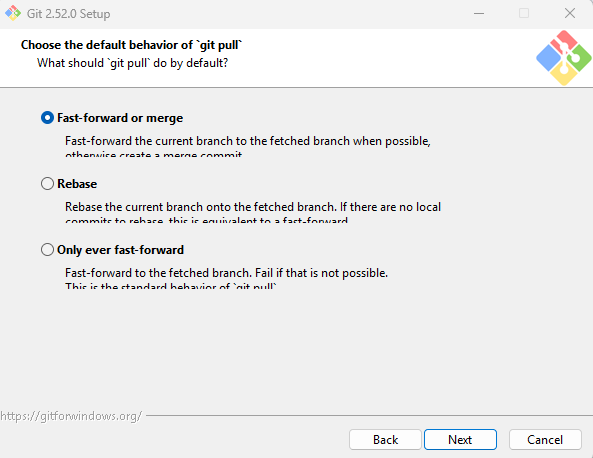This screenshot has height=458, width=593.
Task: Click the 'Only ever fast-forward' label text
Action: pos(120,250)
